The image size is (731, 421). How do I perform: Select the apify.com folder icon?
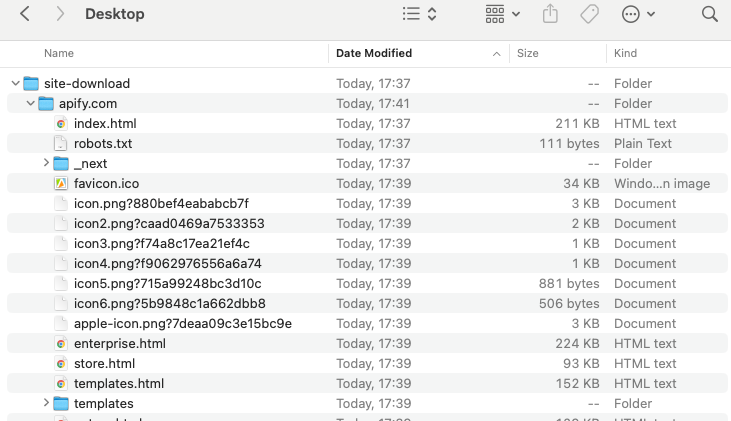(x=46, y=104)
